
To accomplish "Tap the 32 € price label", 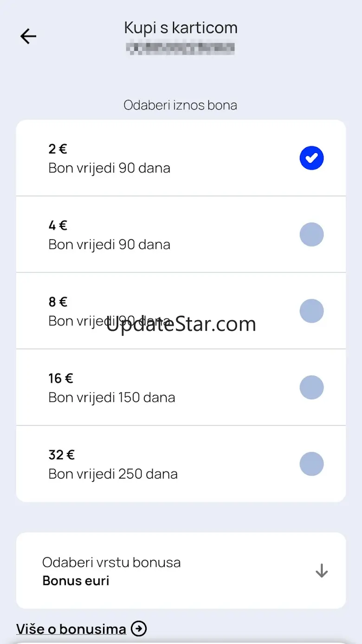I will [x=61, y=454].
